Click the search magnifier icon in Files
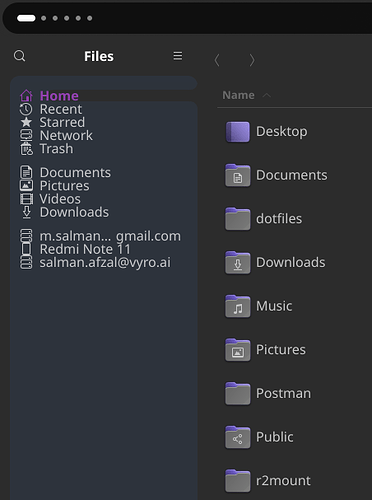Screen dimensions: 372x500 19,56
